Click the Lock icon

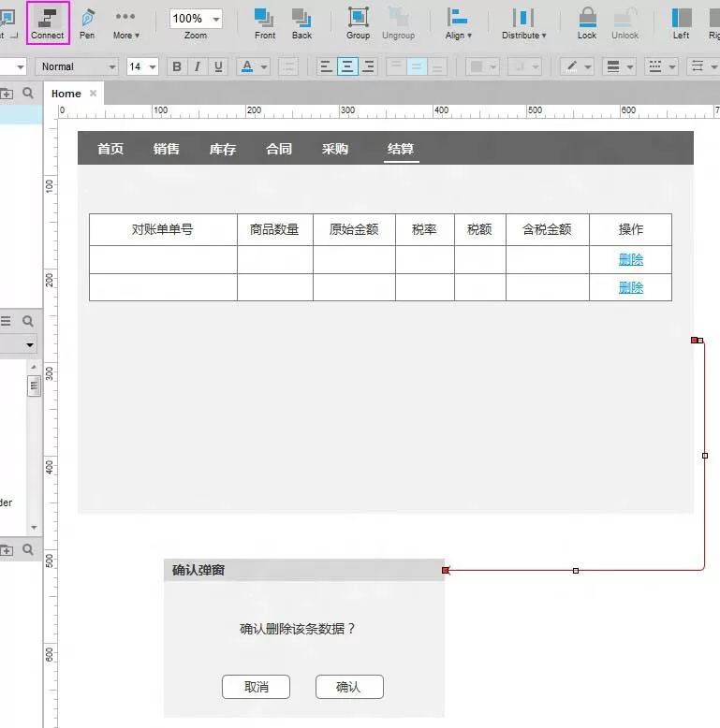[x=587, y=24]
